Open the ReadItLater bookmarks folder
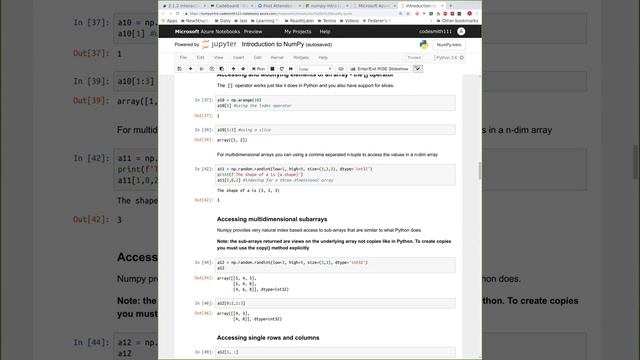This screenshot has height=360, width=640. (x=300, y=20)
